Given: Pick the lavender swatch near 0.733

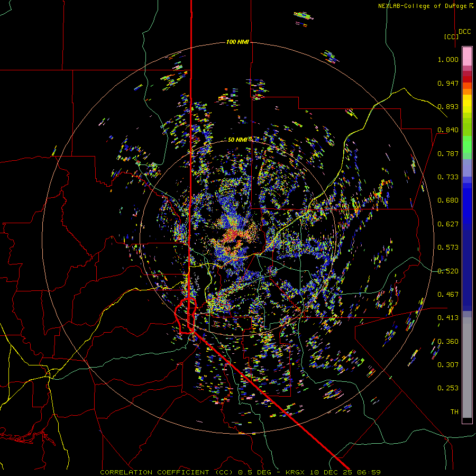Looking at the screenshot, I should [467, 169].
